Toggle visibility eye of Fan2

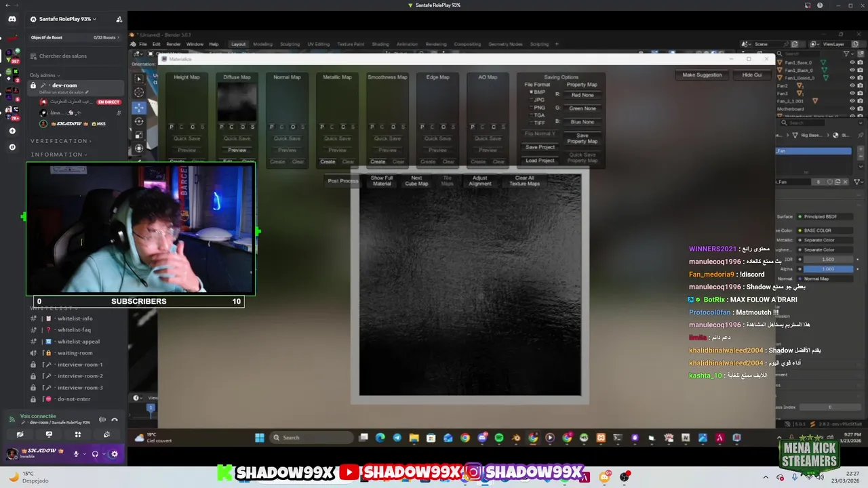click(x=852, y=85)
